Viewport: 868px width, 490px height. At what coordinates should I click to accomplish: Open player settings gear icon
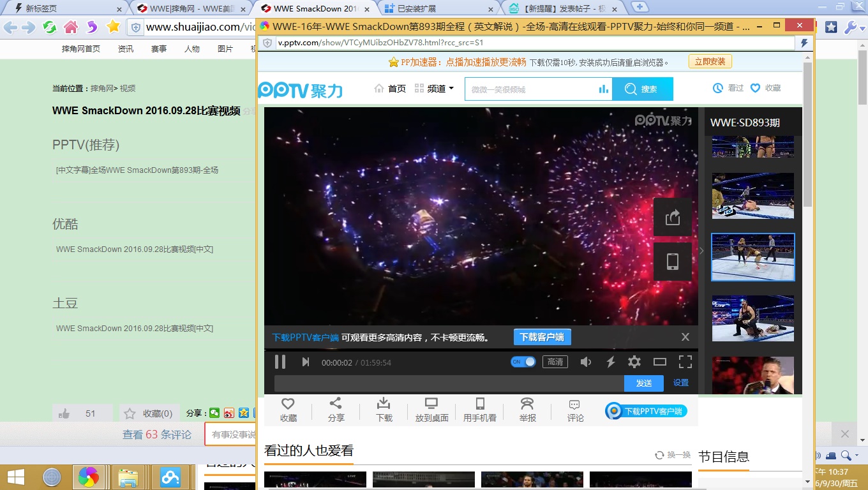634,362
